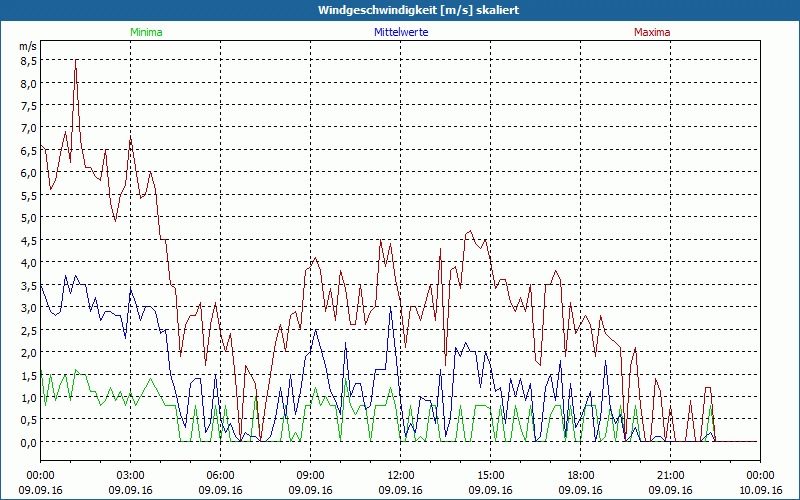
Task: Click the 0,0 y-axis value
Action: click(28, 442)
